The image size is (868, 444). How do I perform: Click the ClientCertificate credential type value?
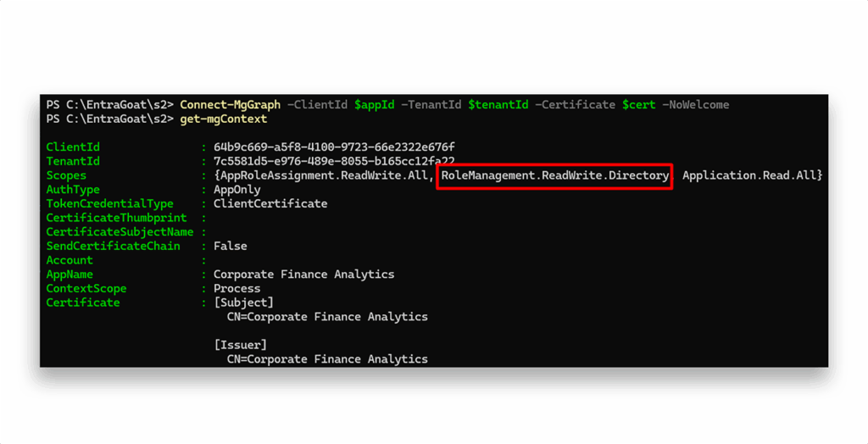point(270,203)
